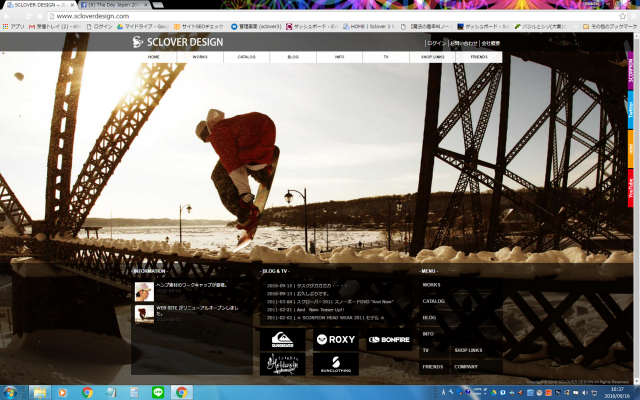Open FRIENDS in top navigation bar
This screenshot has height=400, width=640.
click(x=479, y=57)
